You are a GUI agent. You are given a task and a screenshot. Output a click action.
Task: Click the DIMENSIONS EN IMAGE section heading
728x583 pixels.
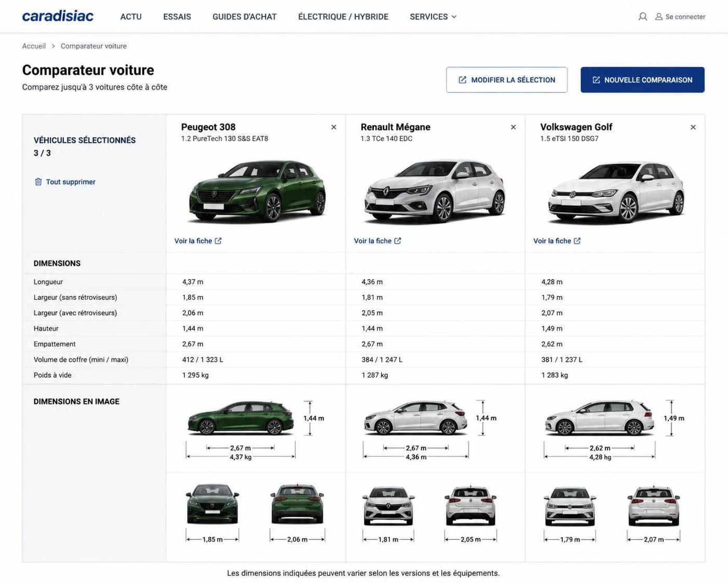[x=76, y=402]
